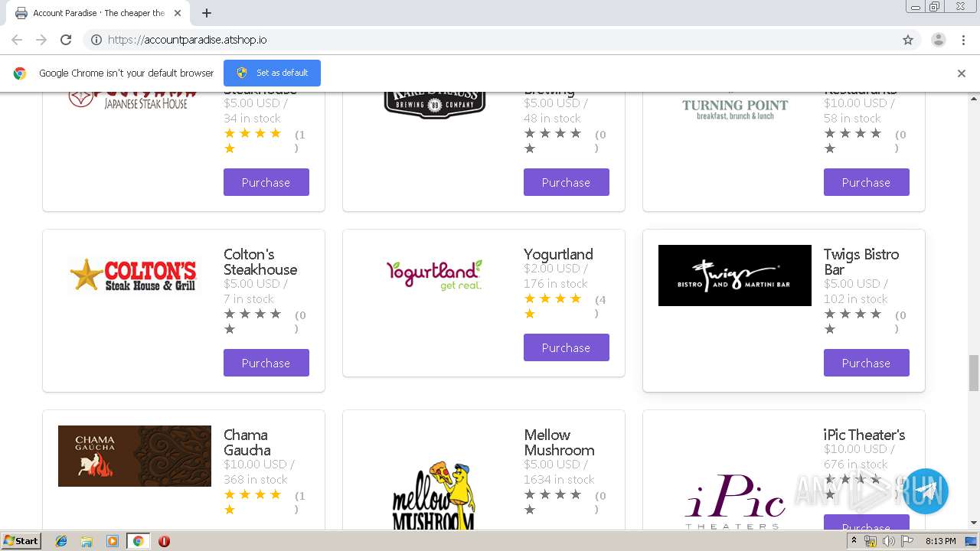Viewport: 980px width, 551px height.
Task: Click Chama Gaucha's gold star rating
Action: coord(253,502)
